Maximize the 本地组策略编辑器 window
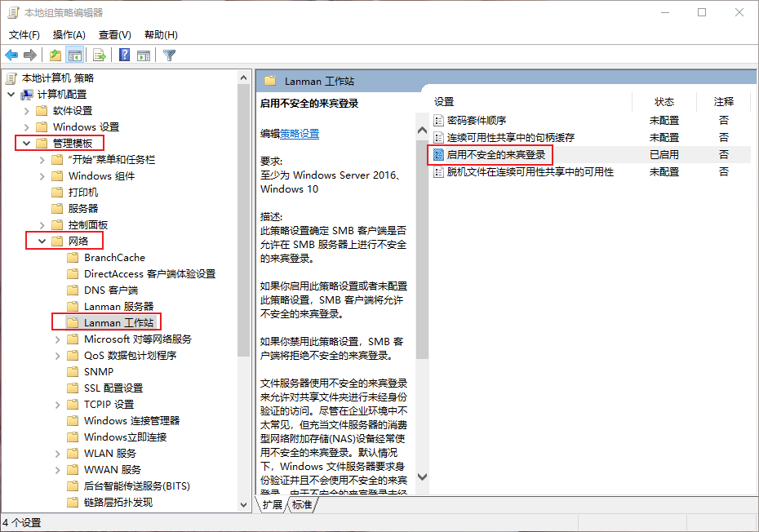Viewport: 759px width, 532px height. [x=702, y=12]
